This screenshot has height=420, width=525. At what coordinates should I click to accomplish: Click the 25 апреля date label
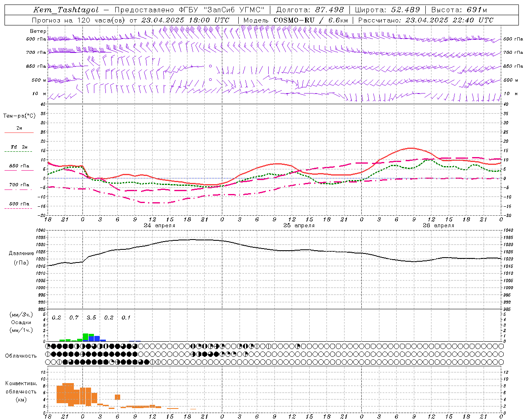click(x=299, y=226)
